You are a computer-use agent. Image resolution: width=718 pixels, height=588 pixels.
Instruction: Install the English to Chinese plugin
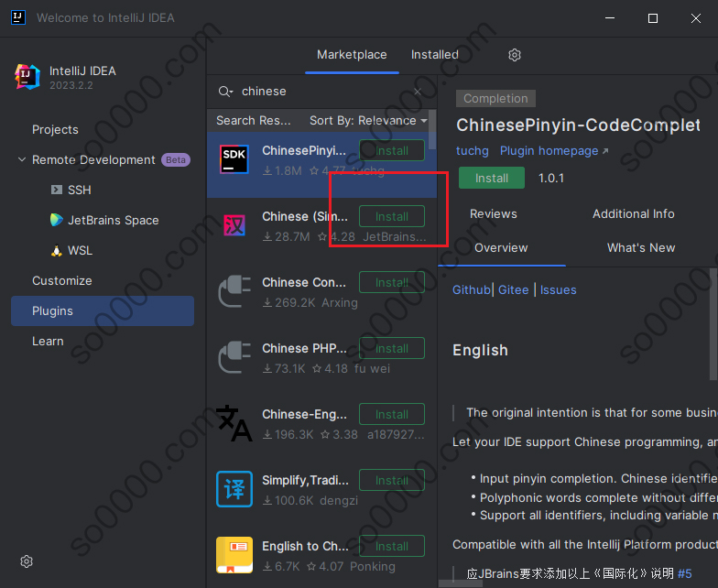click(x=392, y=546)
